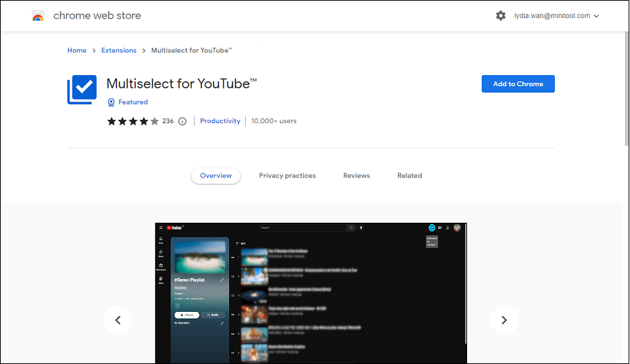Click the star rating display

(133, 121)
